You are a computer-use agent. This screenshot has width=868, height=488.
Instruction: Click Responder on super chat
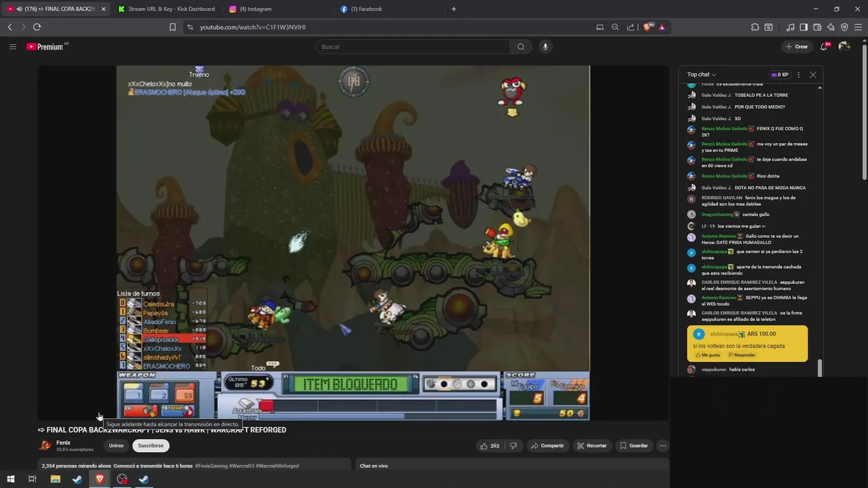[x=741, y=355]
